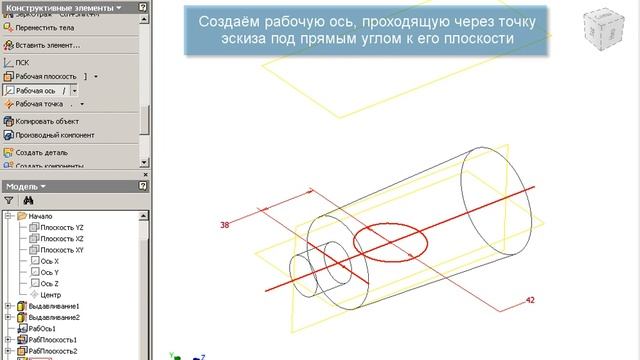
Task: Select Плоскость XY in the tree
Action: (56, 250)
